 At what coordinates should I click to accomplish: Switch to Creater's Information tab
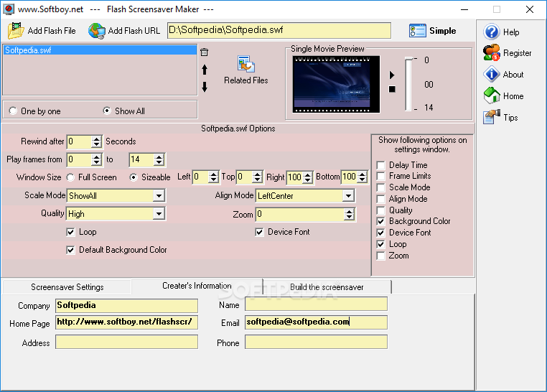[197, 286]
